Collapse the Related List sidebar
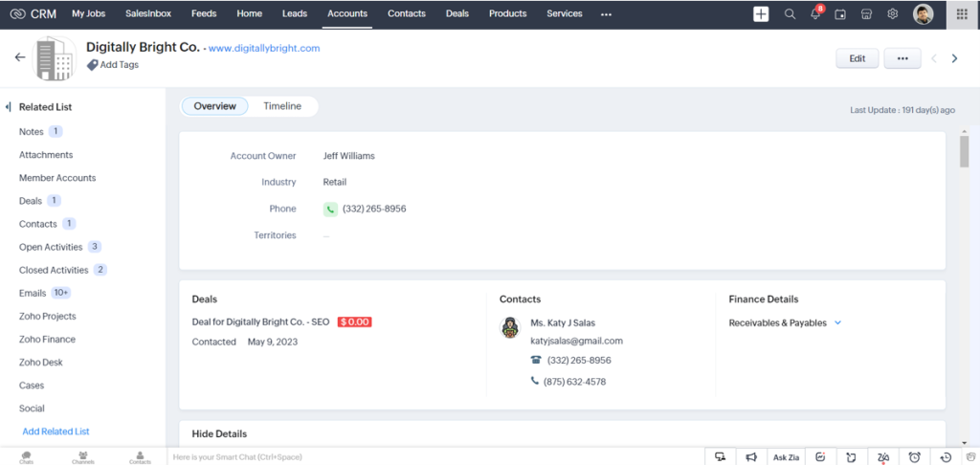 coord(8,107)
